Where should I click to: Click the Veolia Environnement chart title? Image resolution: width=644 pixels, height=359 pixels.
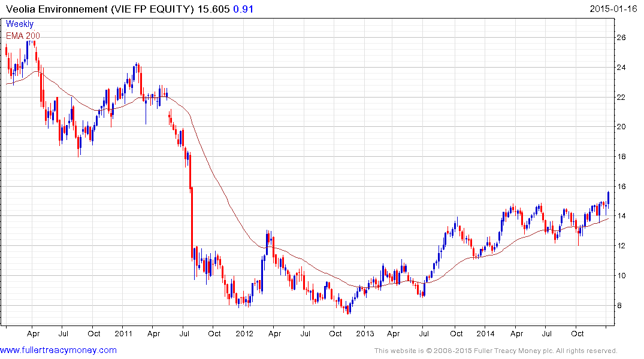pos(100,8)
